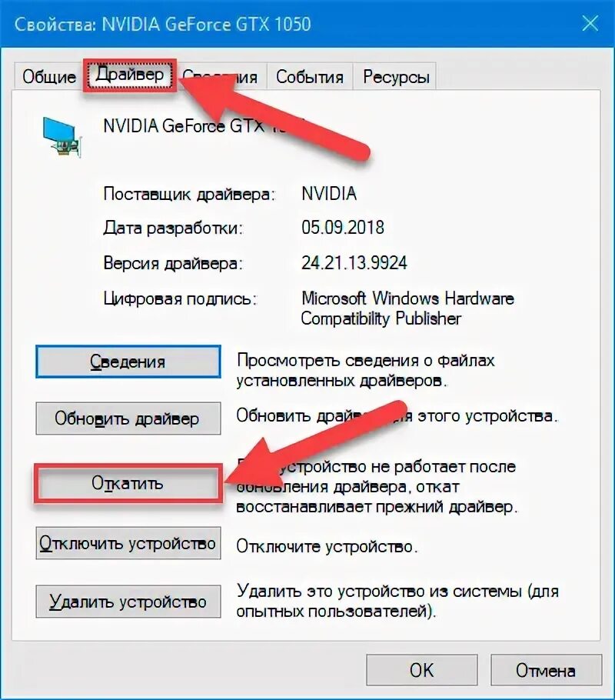Go to the Ресурсы tab
Viewport: 615px width, 700px height.
pos(395,77)
